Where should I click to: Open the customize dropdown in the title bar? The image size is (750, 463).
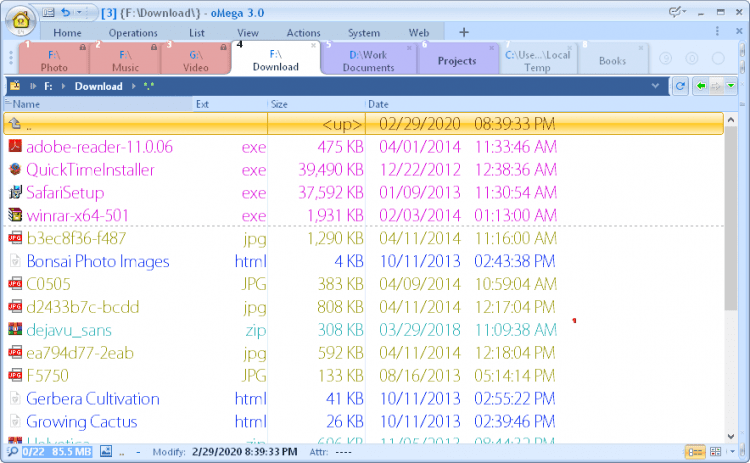pos(677,12)
